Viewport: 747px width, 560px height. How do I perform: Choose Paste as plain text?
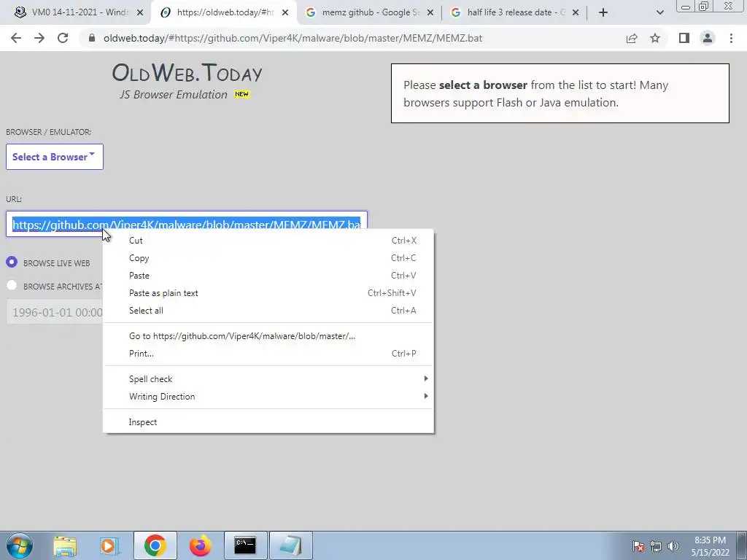[x=268, y=293]
